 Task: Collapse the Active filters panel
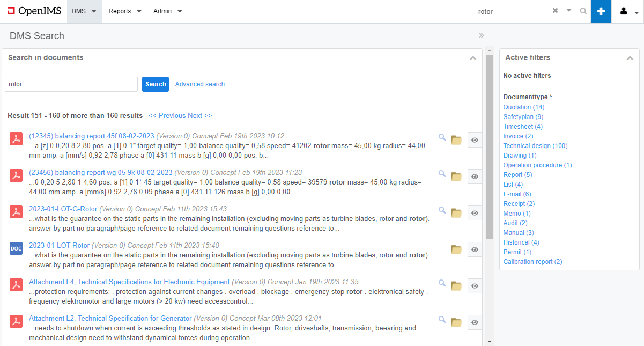click(x=630, y=58)
